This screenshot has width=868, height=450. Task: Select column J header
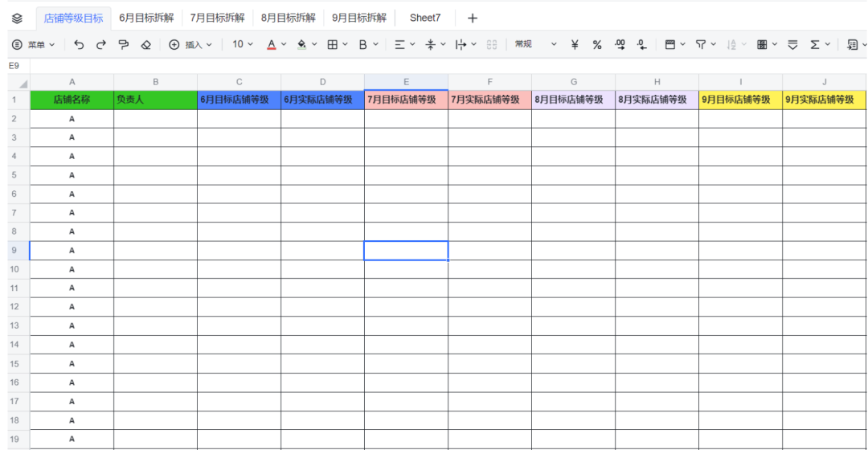[x=825, y=82]
